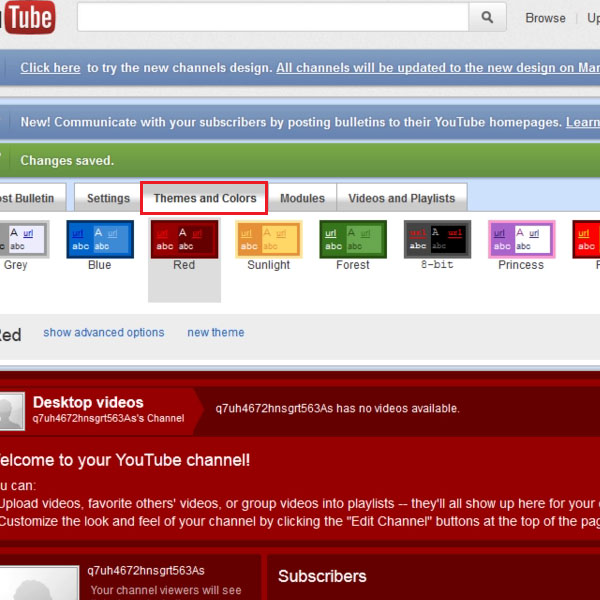Choose the Red theme swatch
The height and width of the screenshot is (600, 600).
184,239
